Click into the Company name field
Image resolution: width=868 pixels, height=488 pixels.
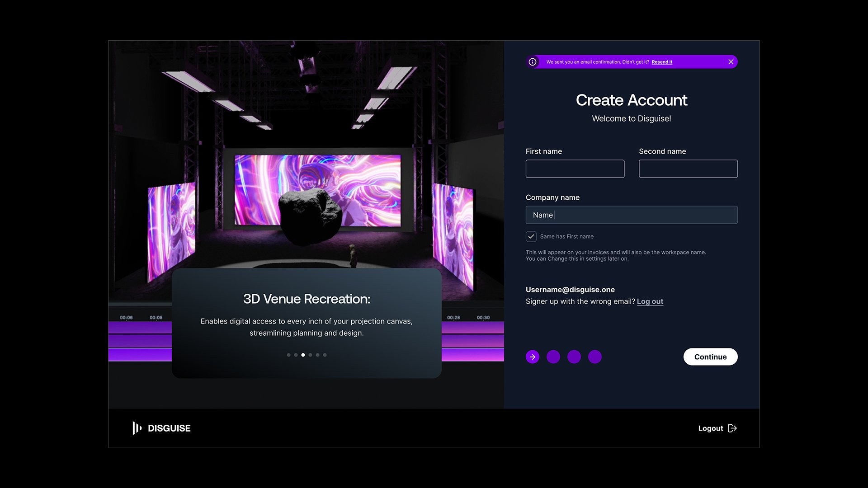pos(632,215)
